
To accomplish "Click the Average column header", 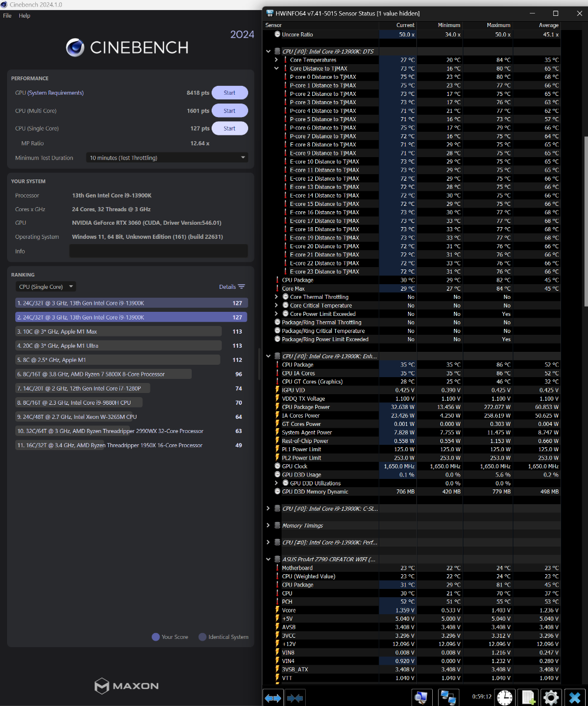I will tap(536, 25).
